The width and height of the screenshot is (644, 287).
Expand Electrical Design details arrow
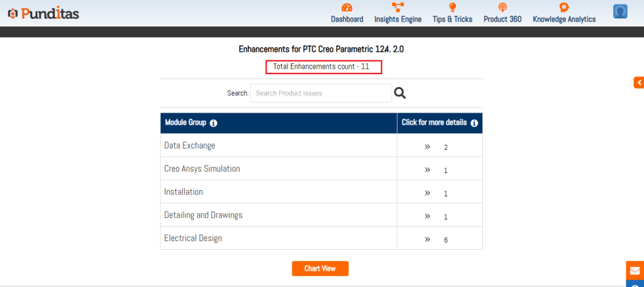pyautogui.click(x=427, y=239)
